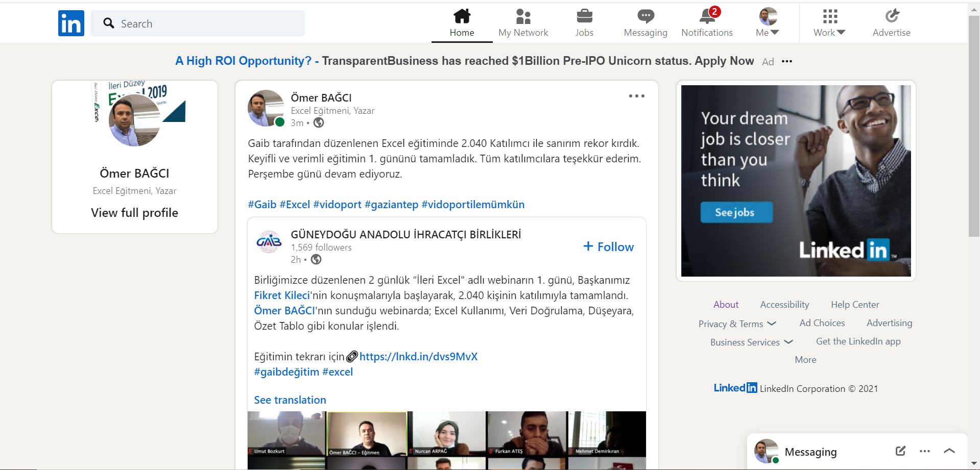Click the scrollbar up arrow
Viewport: 980px width, 470px height.
(x=974, y=9)
